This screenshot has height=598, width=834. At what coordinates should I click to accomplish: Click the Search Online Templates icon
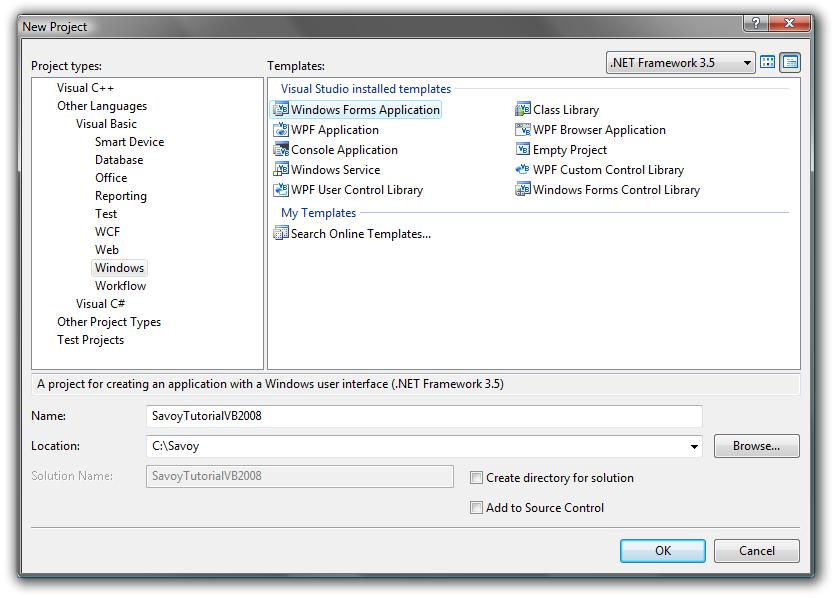pyautogui.click(x=281, y=234)
